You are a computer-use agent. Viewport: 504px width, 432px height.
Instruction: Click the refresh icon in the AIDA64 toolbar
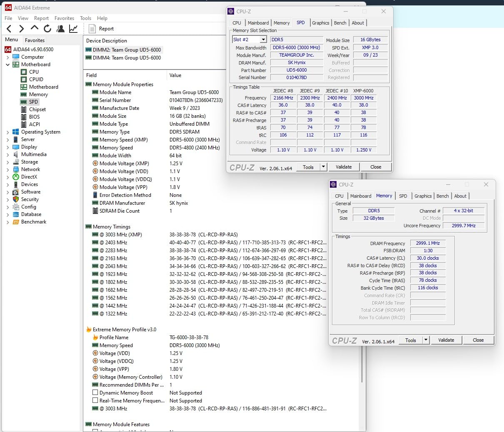pos(47,28)
